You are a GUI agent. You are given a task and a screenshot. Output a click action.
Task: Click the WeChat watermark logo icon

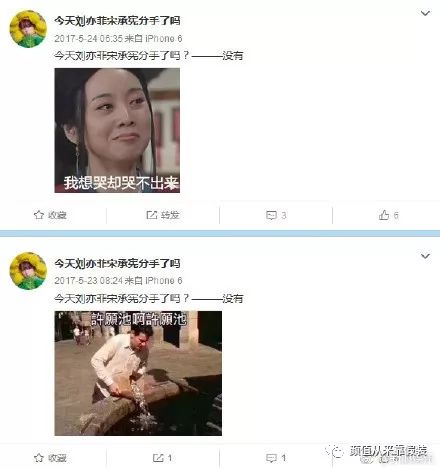point(335,451)
